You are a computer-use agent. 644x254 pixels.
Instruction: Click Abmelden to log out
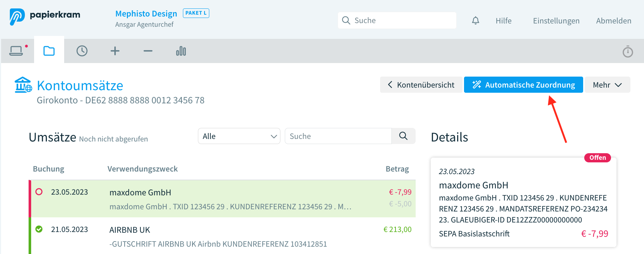614,21
